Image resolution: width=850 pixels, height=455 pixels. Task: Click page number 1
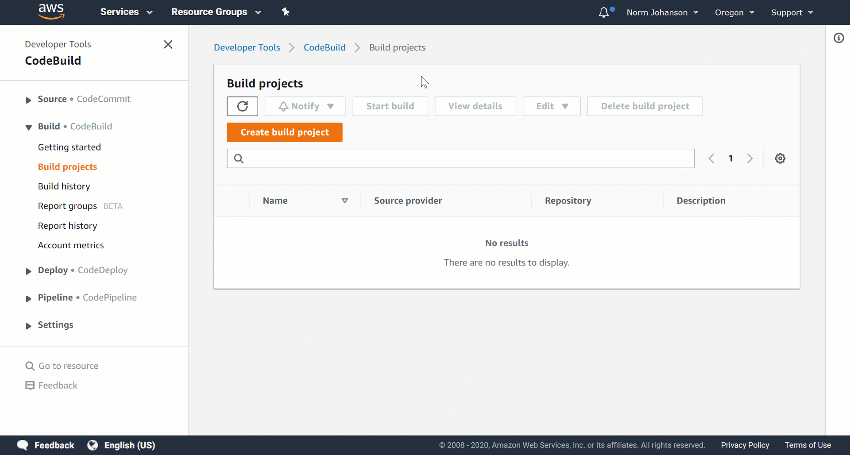tap(731, 158)
